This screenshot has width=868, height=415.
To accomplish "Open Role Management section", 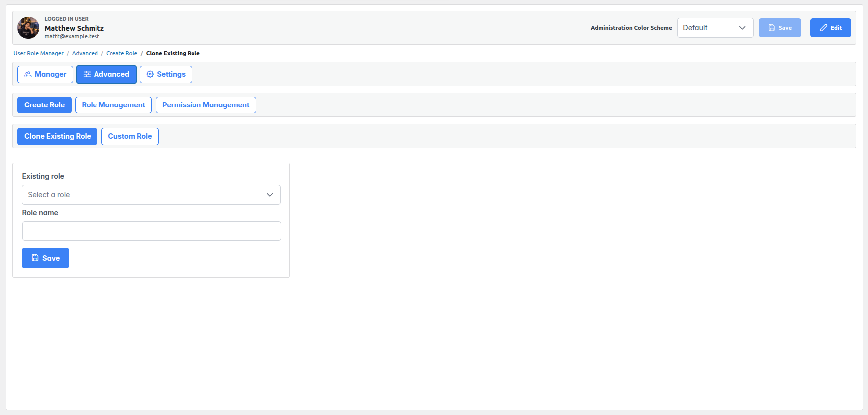I will pos(113,105).
